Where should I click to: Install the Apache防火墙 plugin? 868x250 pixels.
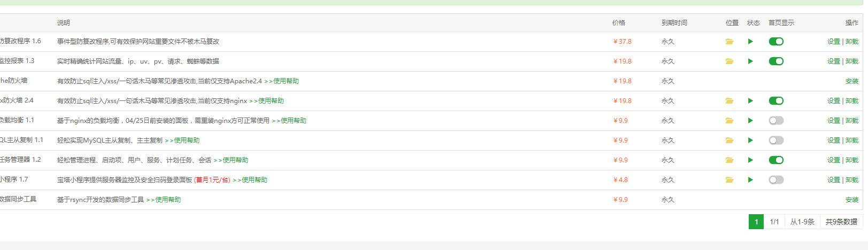click(851, 81)
